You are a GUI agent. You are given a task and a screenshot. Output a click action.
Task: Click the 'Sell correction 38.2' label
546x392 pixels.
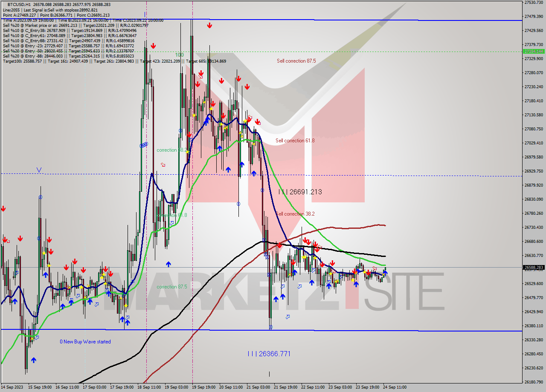click(295, 214)
